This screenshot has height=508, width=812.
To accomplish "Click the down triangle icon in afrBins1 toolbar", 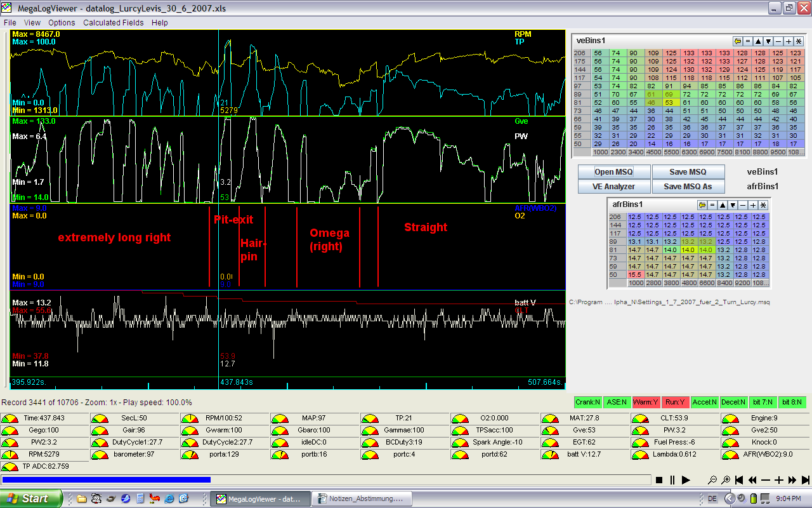I will point(733,205).
